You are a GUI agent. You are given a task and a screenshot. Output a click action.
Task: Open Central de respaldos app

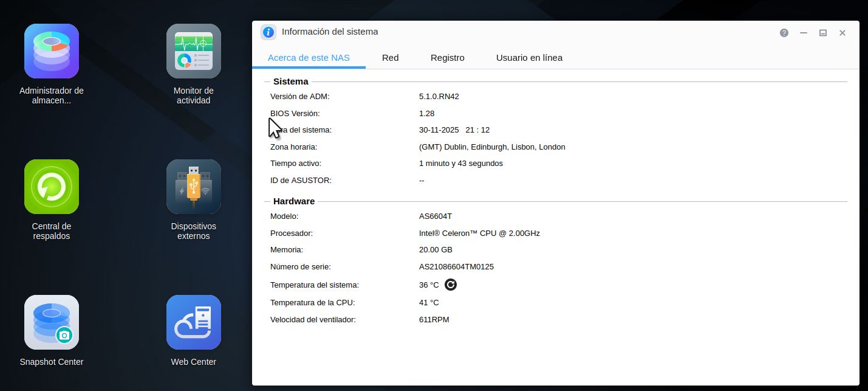point(52,187)
